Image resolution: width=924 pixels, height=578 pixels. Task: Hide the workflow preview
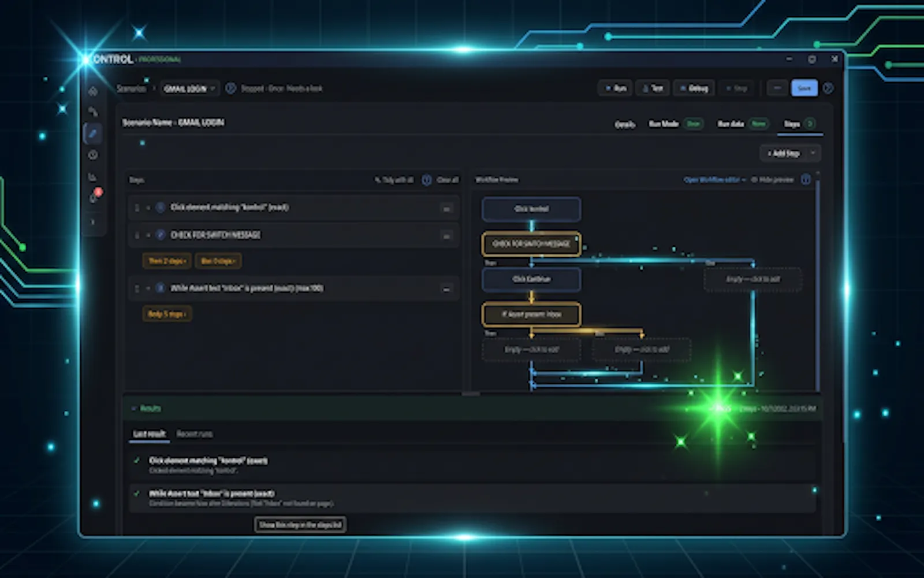pyautogui.click(x=773, y=180)
